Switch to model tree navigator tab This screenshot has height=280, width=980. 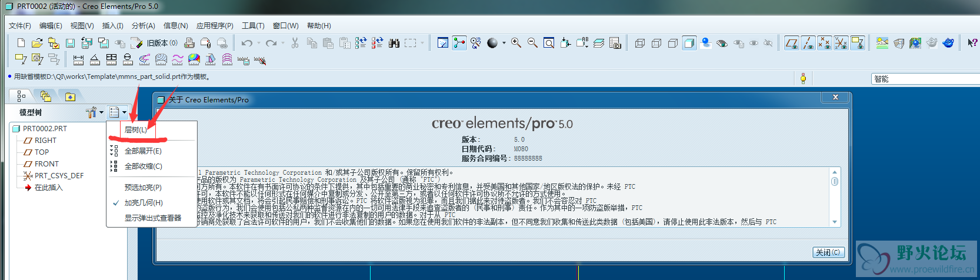click(x=21, y=96)
